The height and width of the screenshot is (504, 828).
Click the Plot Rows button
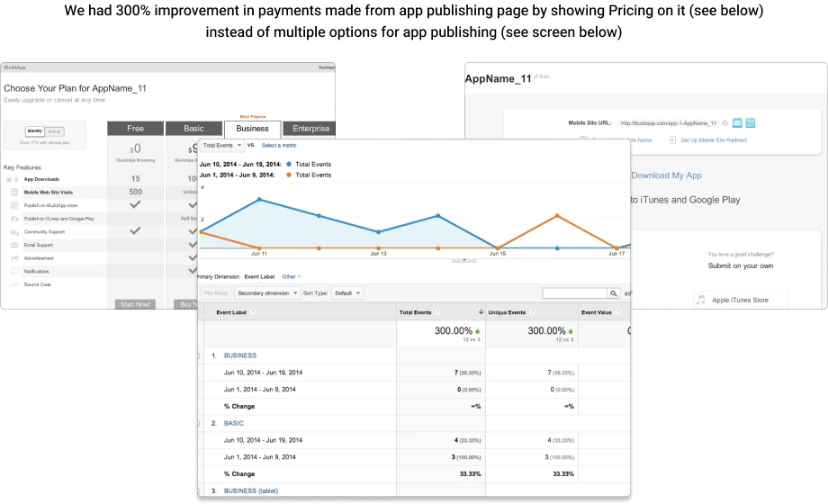click(x=215, y=293)
